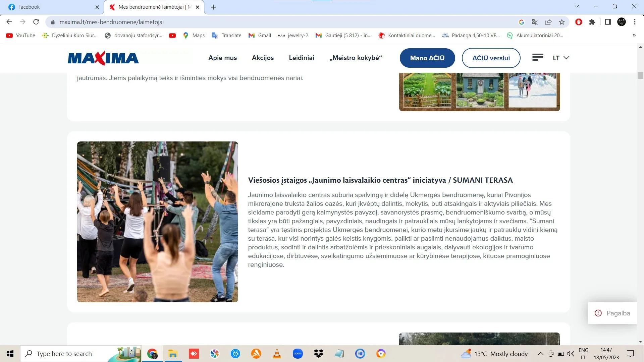Image resolution: width=644 pixels, height=362 pixels.
Task: Click the Opera extension icon
Action: coord(579,22)
